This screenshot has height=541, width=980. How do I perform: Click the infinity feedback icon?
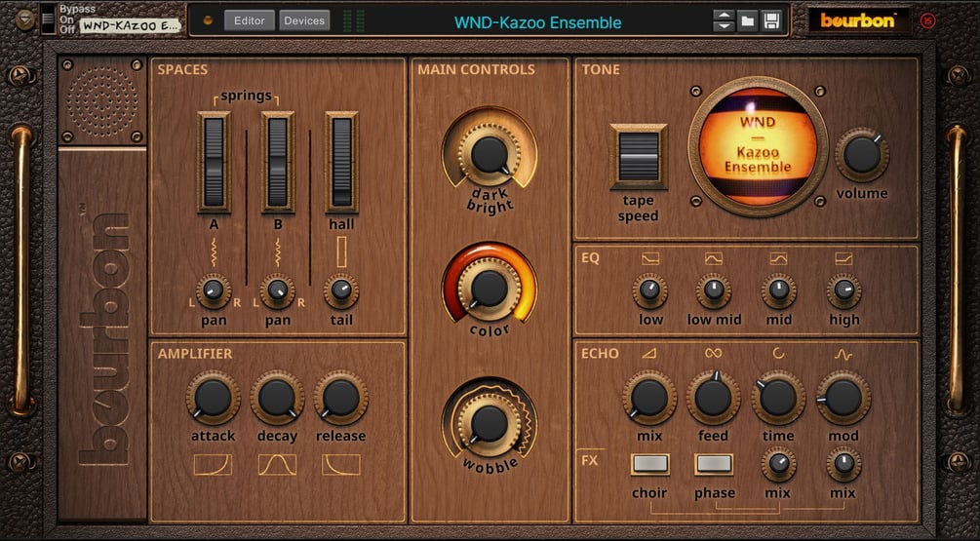pos(713,353)
